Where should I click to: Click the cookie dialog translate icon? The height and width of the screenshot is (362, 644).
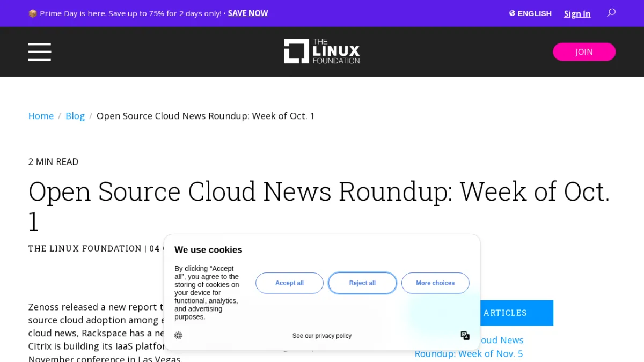click(465, 336)
